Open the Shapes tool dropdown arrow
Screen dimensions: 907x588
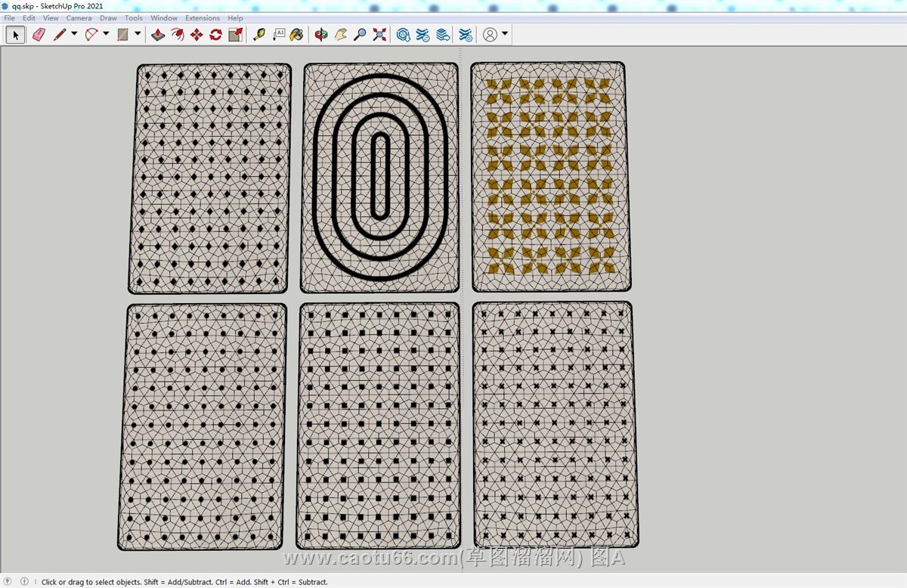point(138,34)
